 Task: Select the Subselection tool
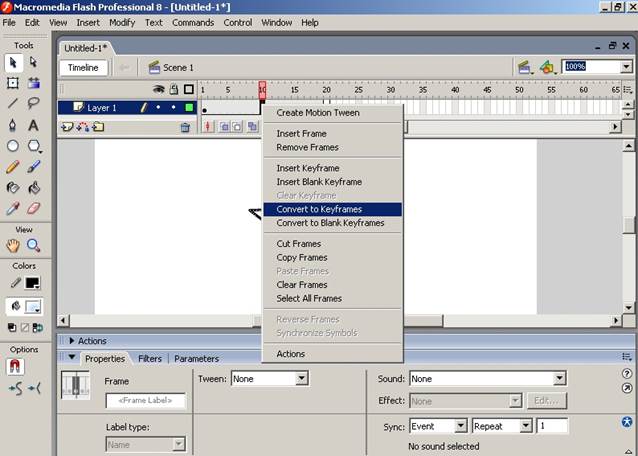pos(33,62)
